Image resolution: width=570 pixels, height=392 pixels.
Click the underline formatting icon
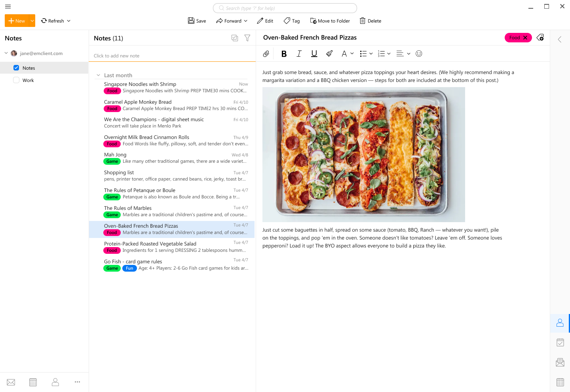[x=314, y=54]
